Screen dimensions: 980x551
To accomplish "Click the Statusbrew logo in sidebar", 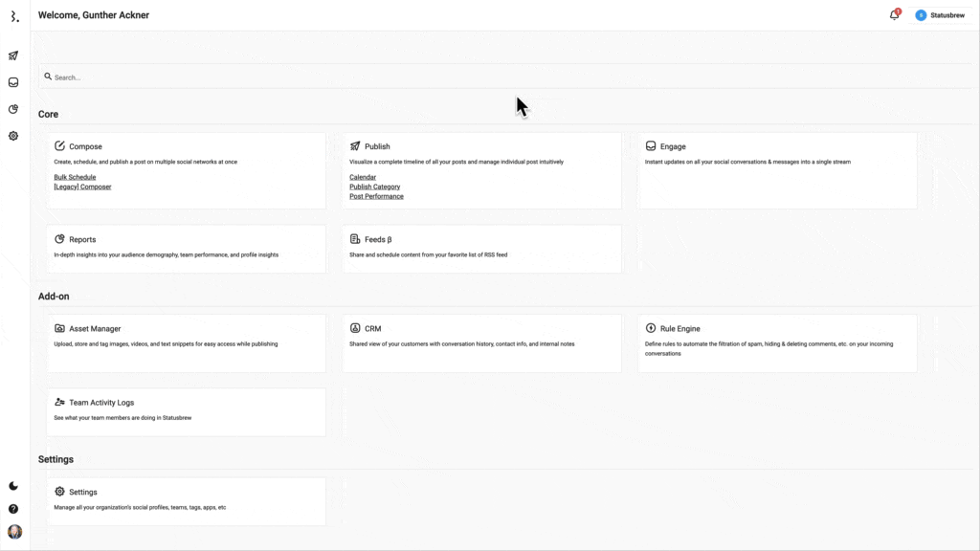I will coord(14,16).
